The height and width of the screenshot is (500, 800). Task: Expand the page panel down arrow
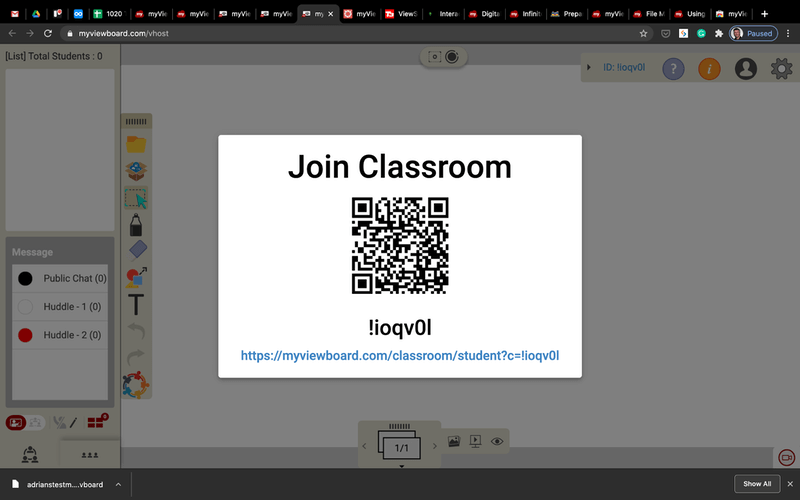pos(402,466)
